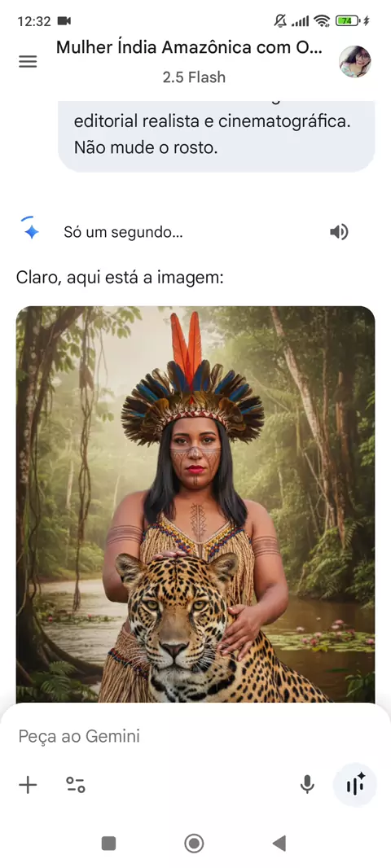Open the generated jaguar woman image
The width and height of the screenshot is (391, 868).
coord(195,504)
